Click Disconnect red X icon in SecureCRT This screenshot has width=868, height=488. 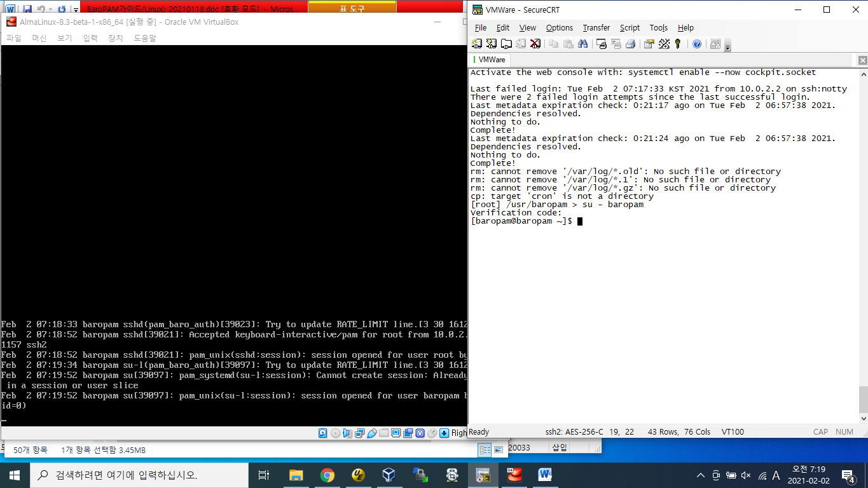(x=535, y=44)
